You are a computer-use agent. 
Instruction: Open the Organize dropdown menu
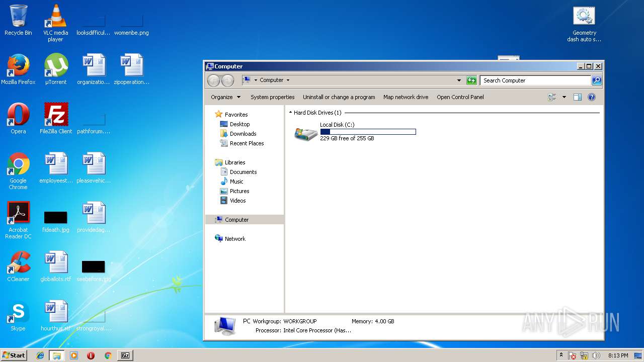pyautogui.click(x=225, y=97)
